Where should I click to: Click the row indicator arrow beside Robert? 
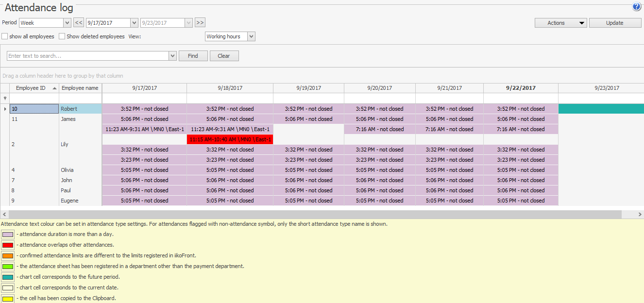pyautogui.click(x=5, y=109)
